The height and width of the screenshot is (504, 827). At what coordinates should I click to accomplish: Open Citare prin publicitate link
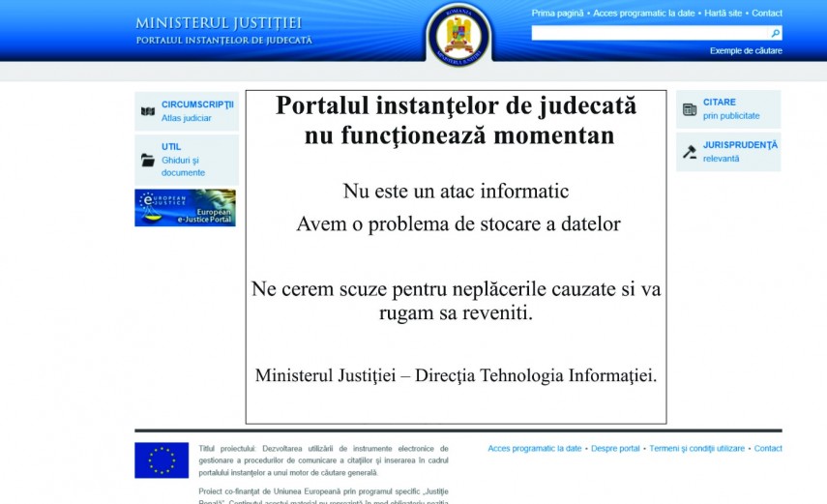(731, 108)
